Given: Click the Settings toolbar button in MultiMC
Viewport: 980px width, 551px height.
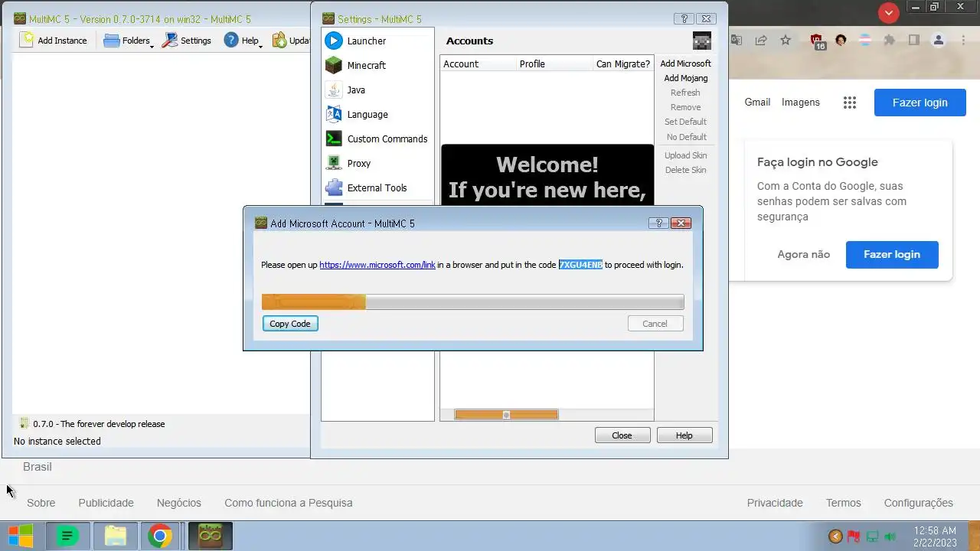Looking at the screenshot, I should click(187, 41).
